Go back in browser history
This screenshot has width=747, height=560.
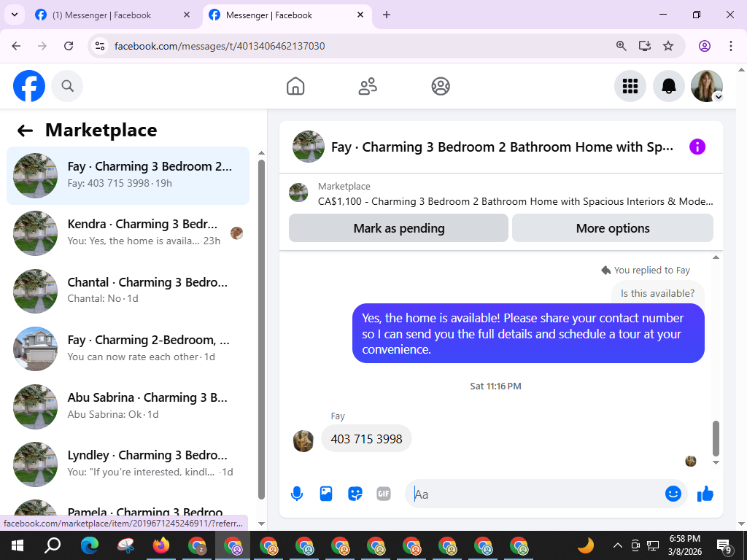[16, 46]
